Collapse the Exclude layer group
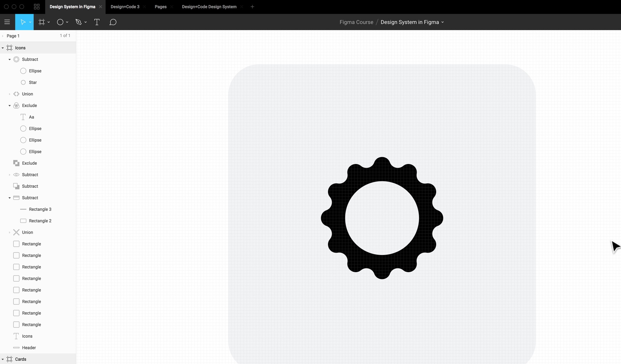 [10, 105]
